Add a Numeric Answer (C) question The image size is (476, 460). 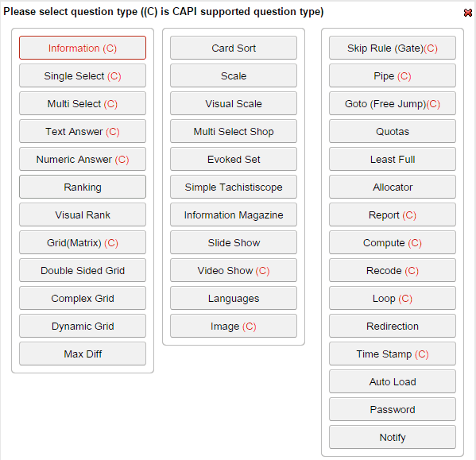click(x=83, y=159)
